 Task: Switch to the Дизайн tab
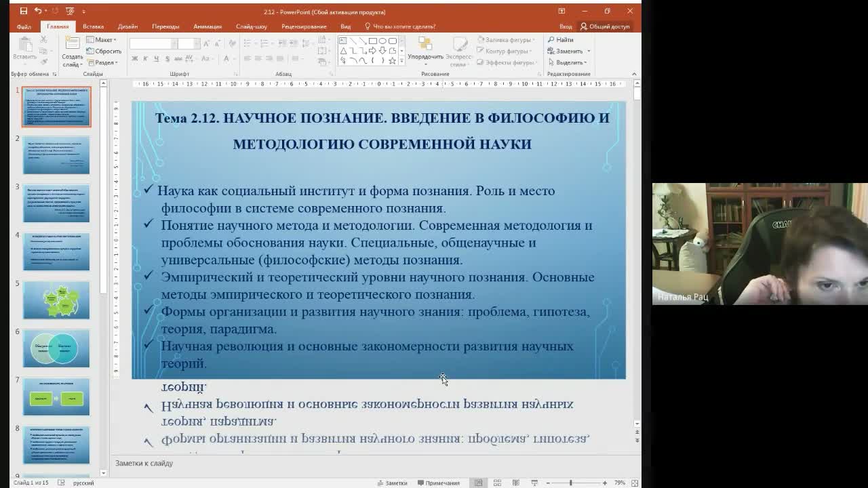pyautogui.click(x=127, y=26)
